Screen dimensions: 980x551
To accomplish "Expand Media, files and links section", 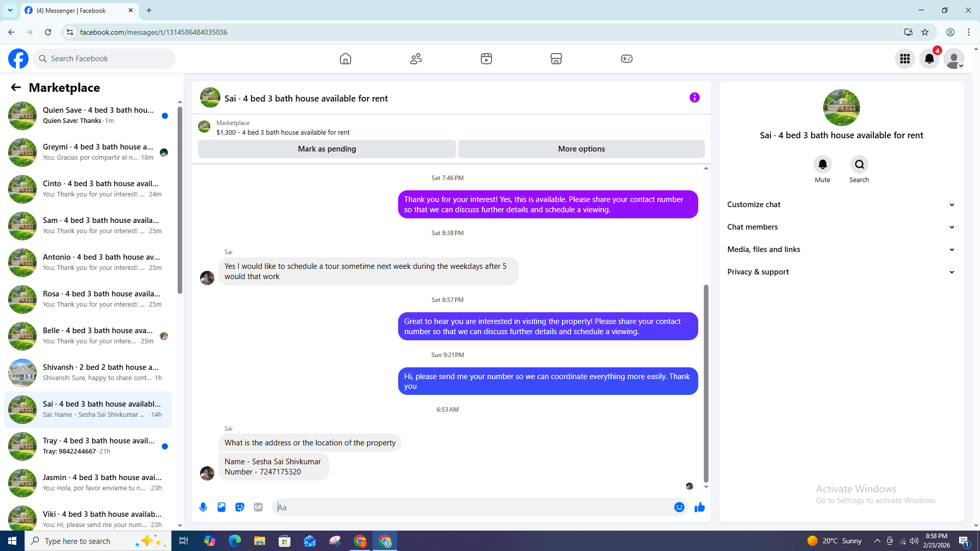I will click(x=841, y=249).
